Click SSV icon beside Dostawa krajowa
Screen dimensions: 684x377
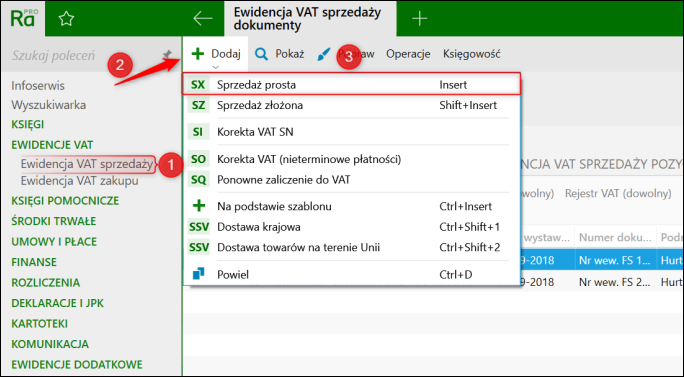198,227
